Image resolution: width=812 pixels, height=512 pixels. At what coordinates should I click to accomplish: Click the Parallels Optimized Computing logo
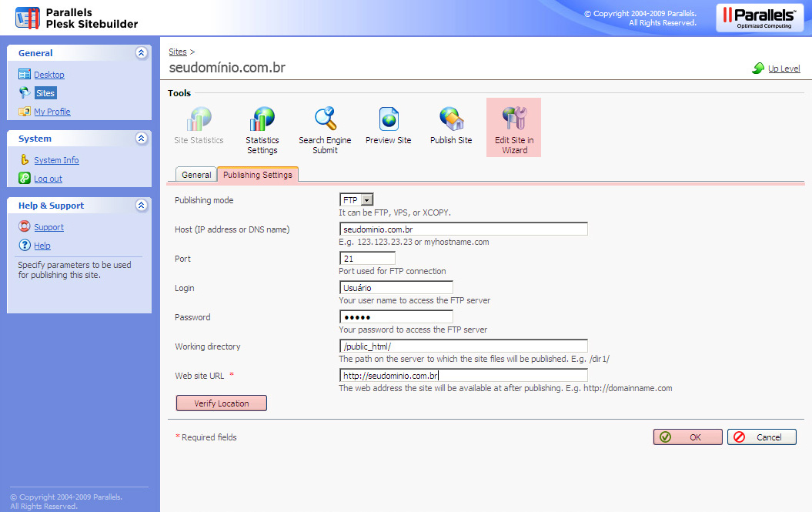pyautogui.click(x=760, y=18)
